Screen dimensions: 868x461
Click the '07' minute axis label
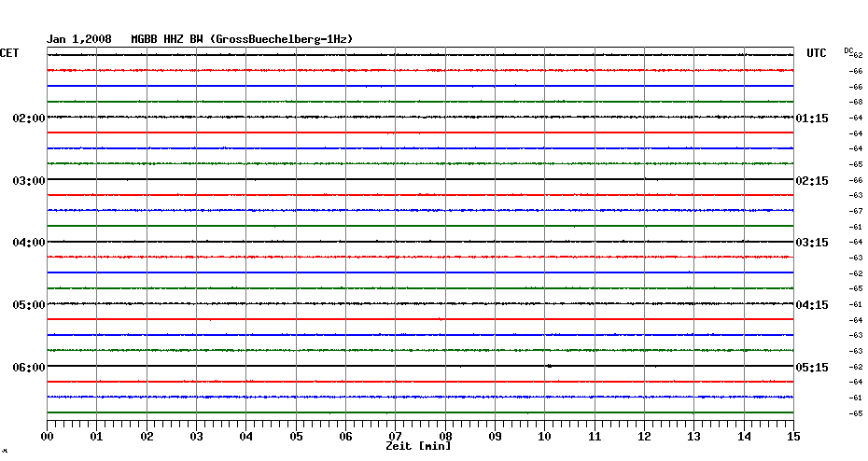tap(395, 436)
